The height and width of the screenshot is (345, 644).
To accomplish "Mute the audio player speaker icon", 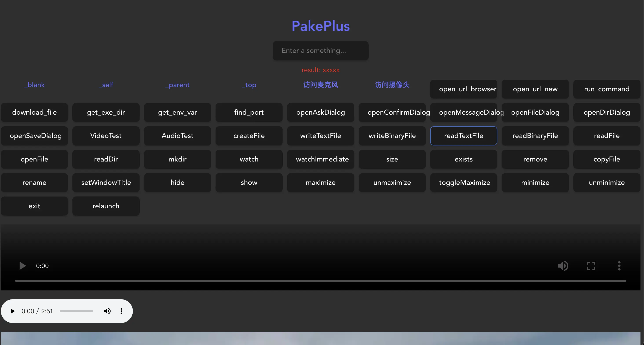I will [107, 311].
